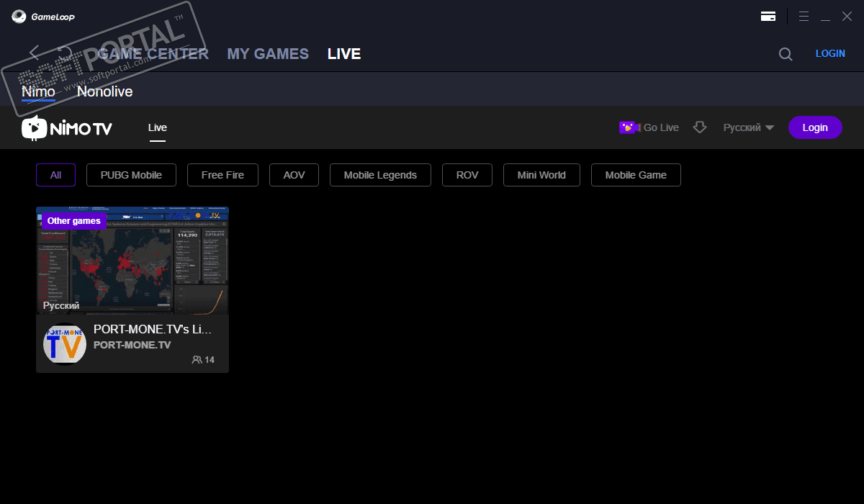Click the Русский label on the thumbnail

point(61,306)
